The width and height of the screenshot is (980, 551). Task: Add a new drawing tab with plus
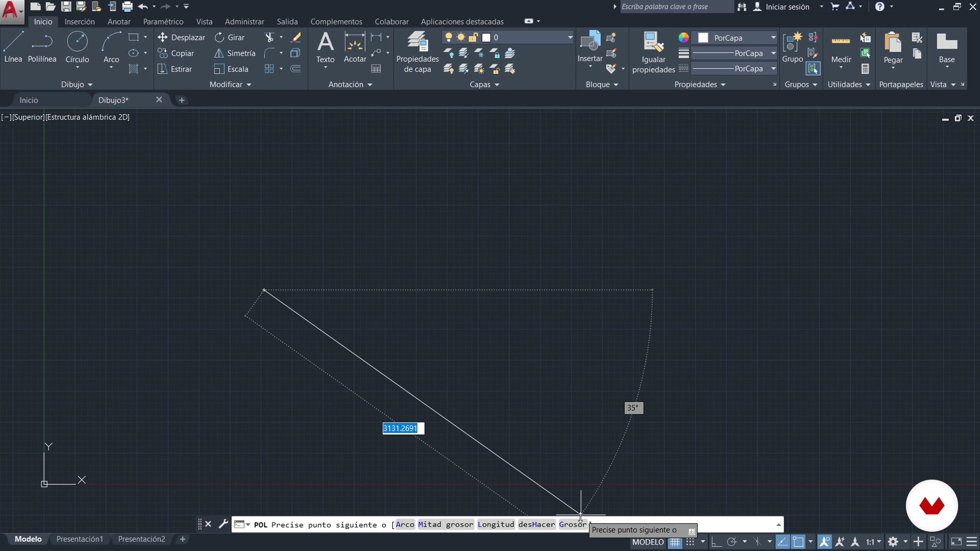182,100
